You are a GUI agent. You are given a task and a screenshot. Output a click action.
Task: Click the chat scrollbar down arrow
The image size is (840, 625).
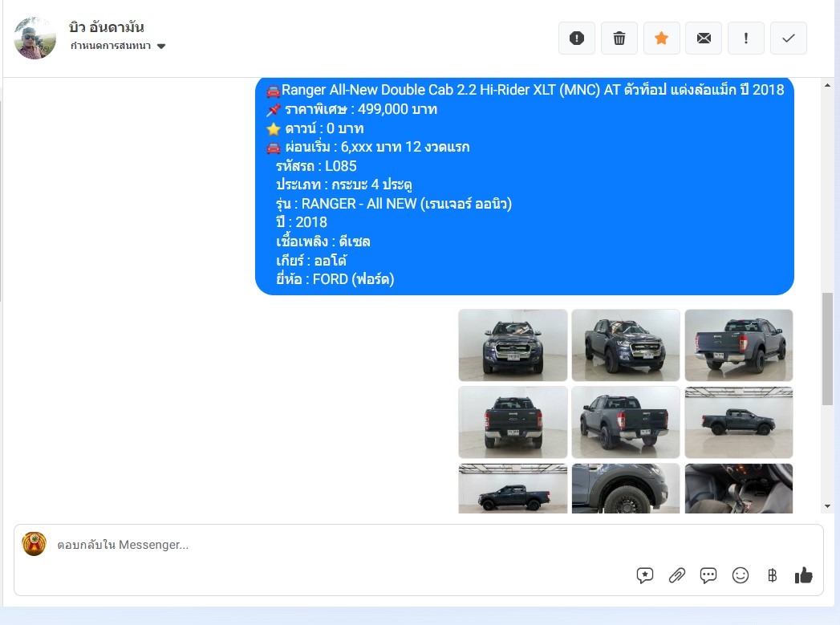point(828,506)
